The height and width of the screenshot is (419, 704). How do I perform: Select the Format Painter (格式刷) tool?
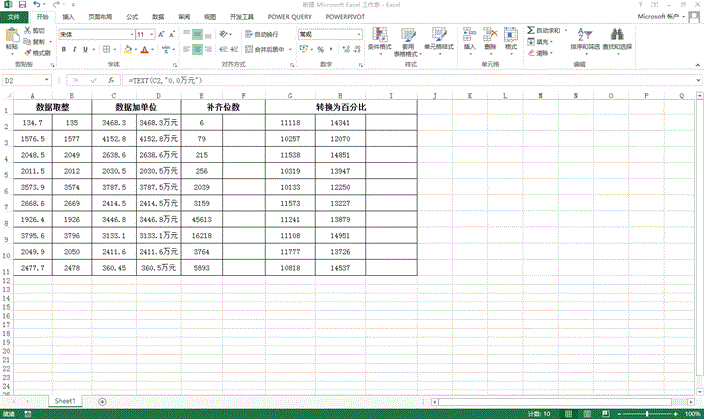click(x=37, y=52)
